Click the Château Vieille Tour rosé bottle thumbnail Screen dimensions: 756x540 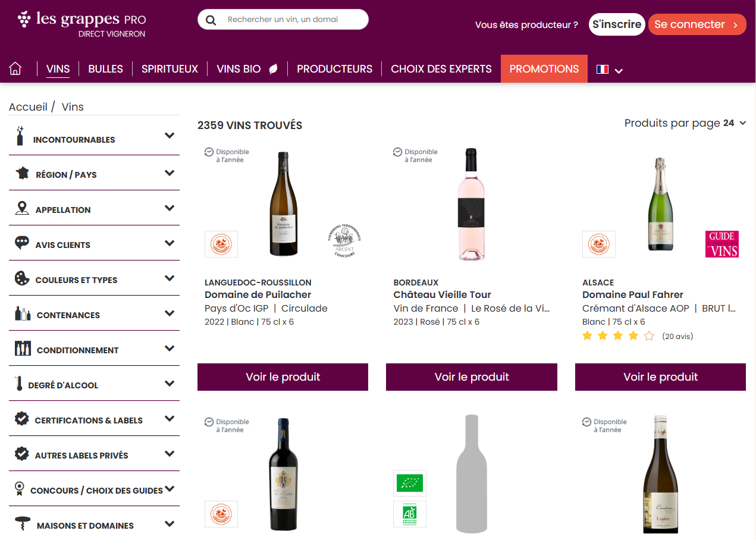(x=471, y=204)
